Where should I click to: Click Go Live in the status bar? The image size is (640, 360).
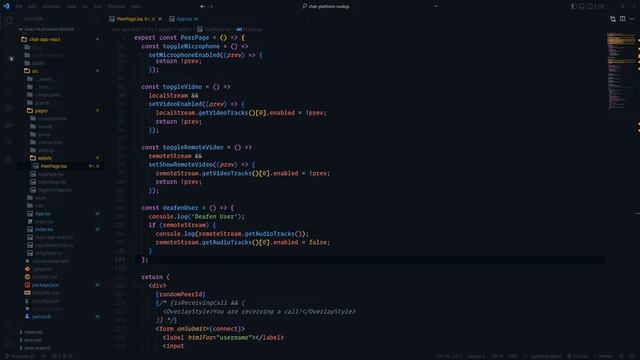[x=577, y=356]
